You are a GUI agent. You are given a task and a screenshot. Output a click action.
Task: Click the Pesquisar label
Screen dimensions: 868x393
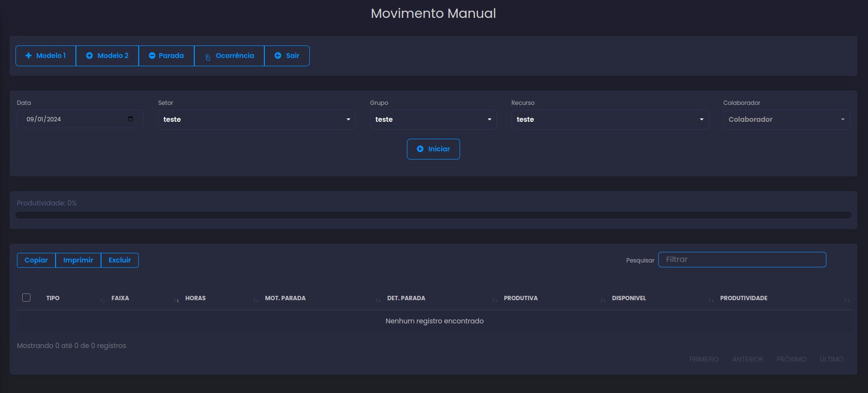(x=640, y=261)
